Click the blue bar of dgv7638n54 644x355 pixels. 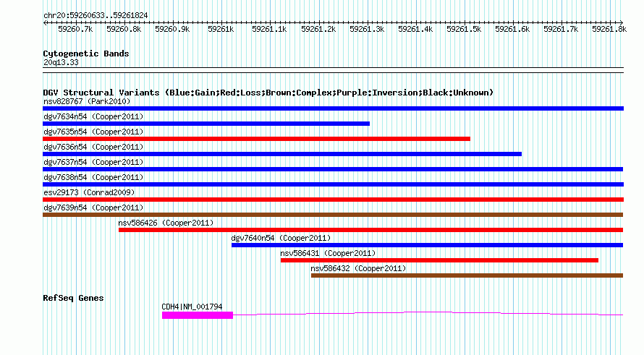click(333, 184)
